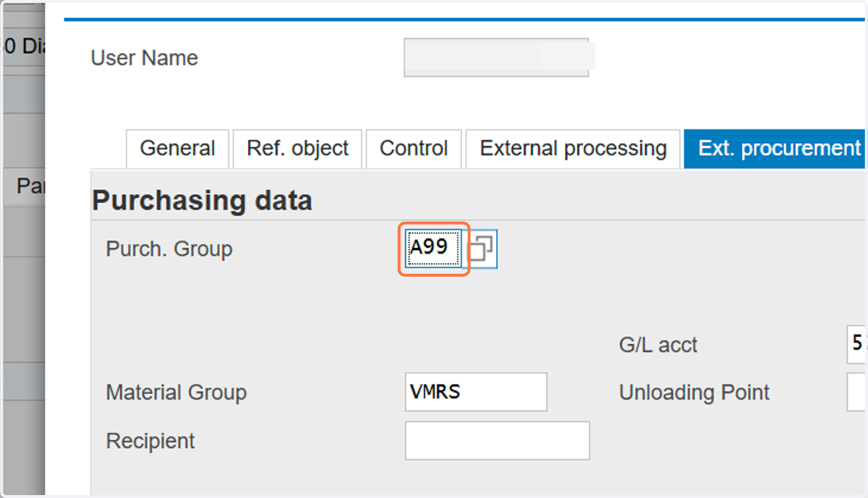This screenshot has height=498, width=868.
Task: Click the G/L acct input field
Action: point(856,344)
